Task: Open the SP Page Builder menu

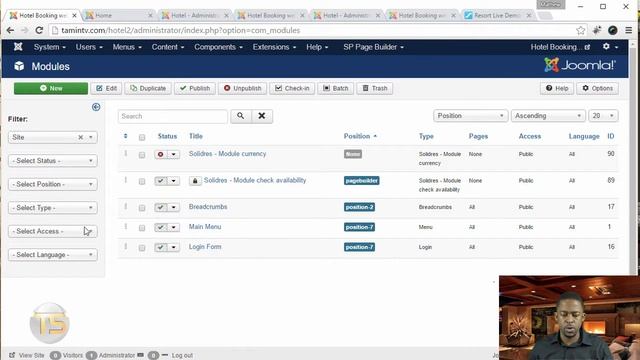Action: click(373, 47)
